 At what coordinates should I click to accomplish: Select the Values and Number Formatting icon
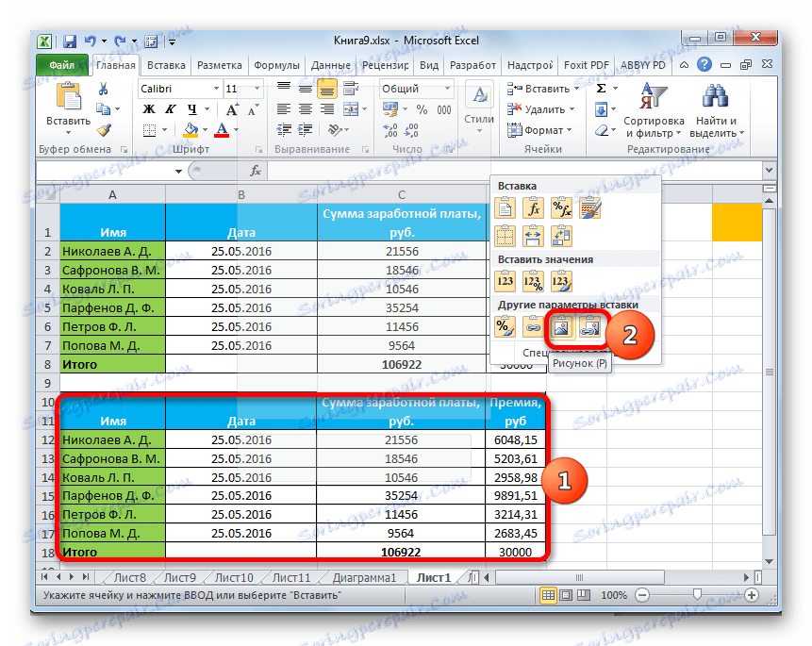click(x=532, y=279)
